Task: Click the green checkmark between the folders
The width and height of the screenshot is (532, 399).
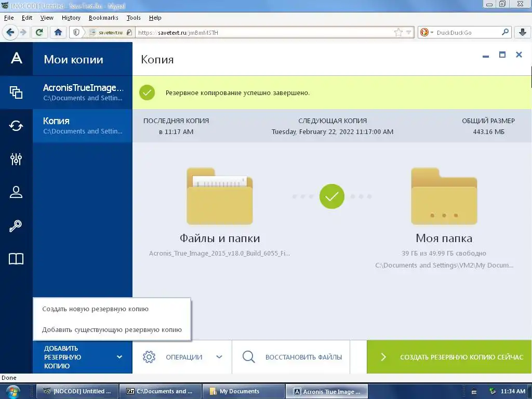Action: click(332, 196)
